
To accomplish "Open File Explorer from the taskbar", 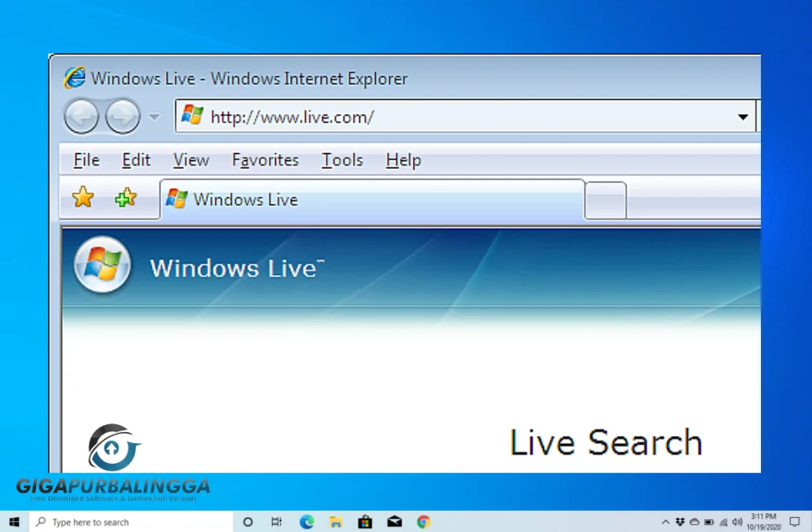I will (334, 521).
